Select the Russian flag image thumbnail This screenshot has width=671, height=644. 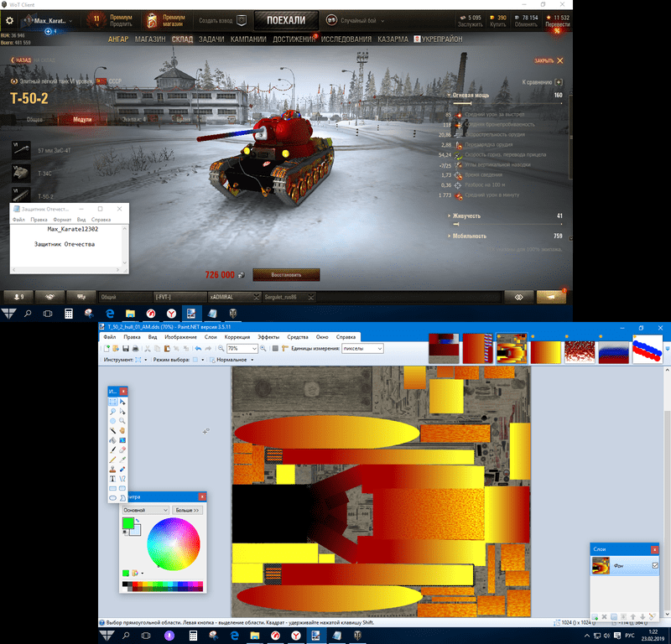[613, 352]
